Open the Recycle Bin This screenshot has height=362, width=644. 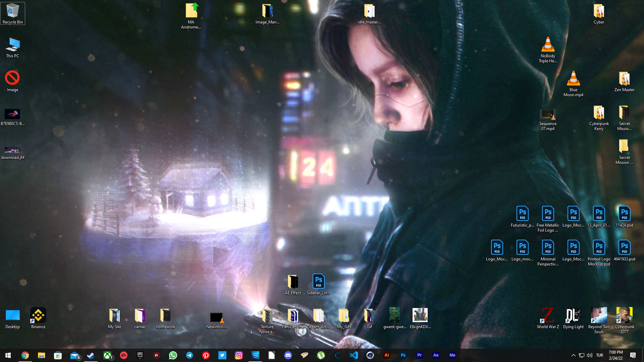click(x=12, y=14)
